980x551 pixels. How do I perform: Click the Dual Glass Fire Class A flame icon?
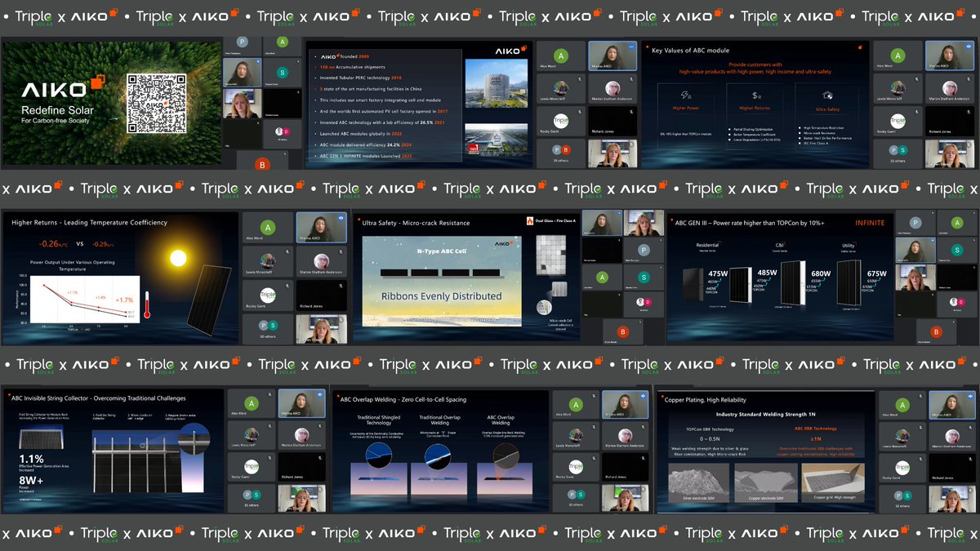tap(529, 220)
